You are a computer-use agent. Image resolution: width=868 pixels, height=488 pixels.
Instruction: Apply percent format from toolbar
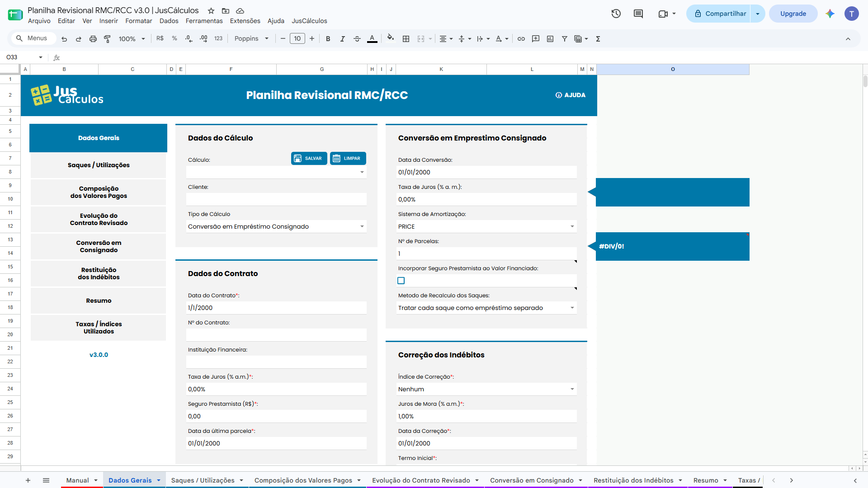point(175,38)
